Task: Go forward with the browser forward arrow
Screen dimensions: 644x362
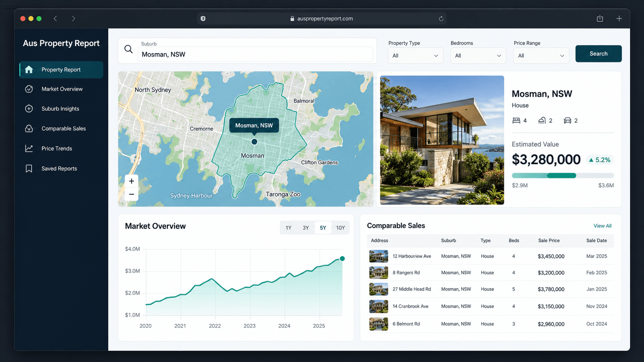Action: pos(73,18)
